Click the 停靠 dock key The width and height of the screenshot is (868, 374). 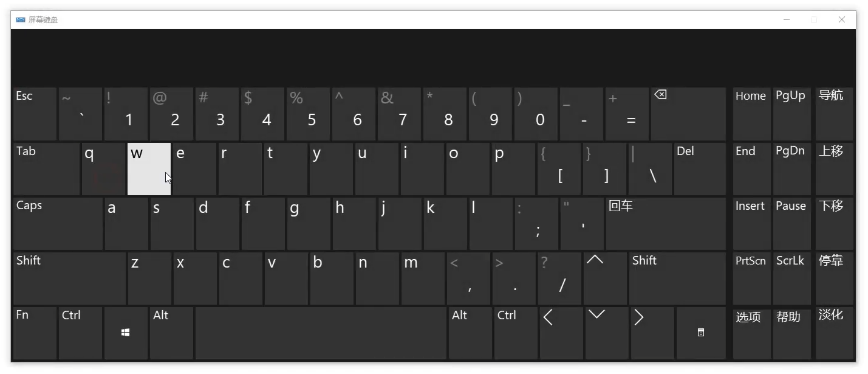(834, 279)
